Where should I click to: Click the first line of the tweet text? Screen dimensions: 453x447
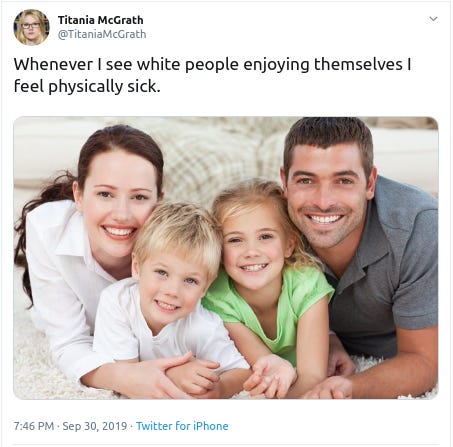coord(212,64)
